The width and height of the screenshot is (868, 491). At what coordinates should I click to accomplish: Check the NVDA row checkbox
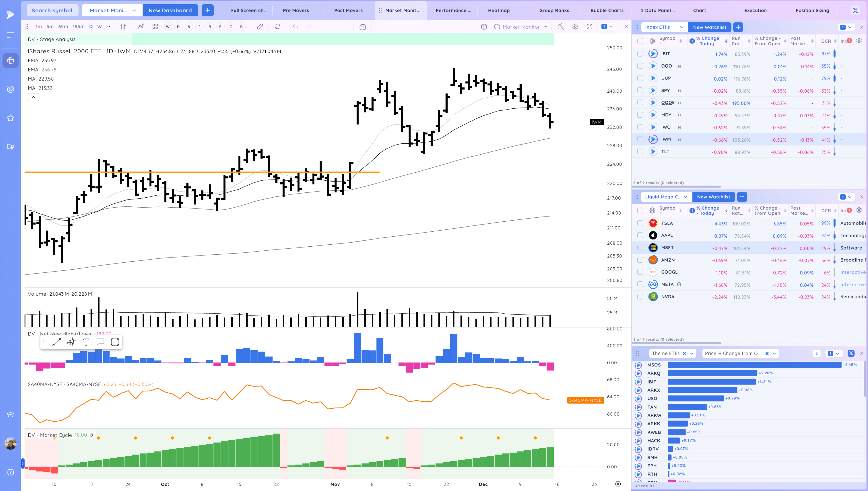pos(640,297)
